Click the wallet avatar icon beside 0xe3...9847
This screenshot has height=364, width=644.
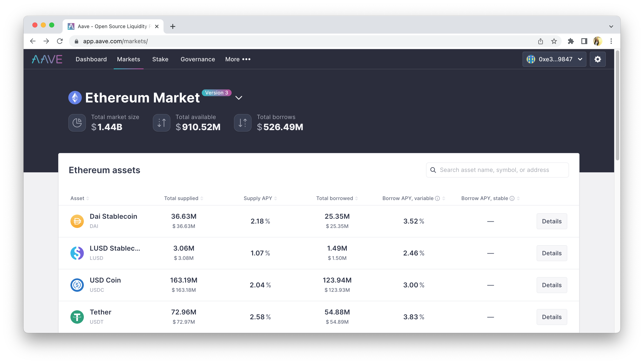click(531, 59)
